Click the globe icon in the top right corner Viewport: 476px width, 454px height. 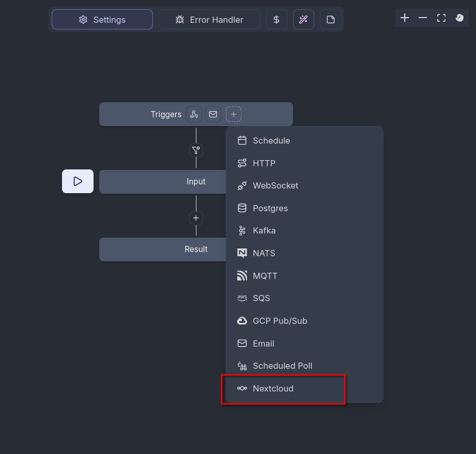point(459,18)
